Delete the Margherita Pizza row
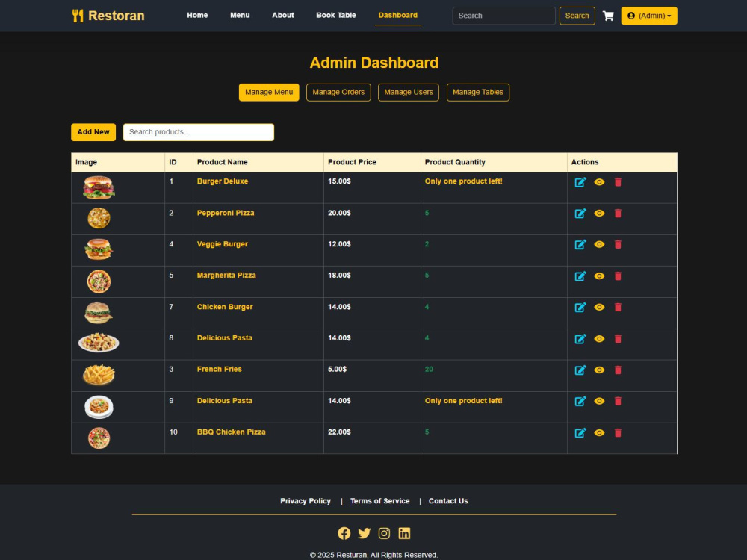The height and width of the screenshot is (560, 747). coord(618,276)
